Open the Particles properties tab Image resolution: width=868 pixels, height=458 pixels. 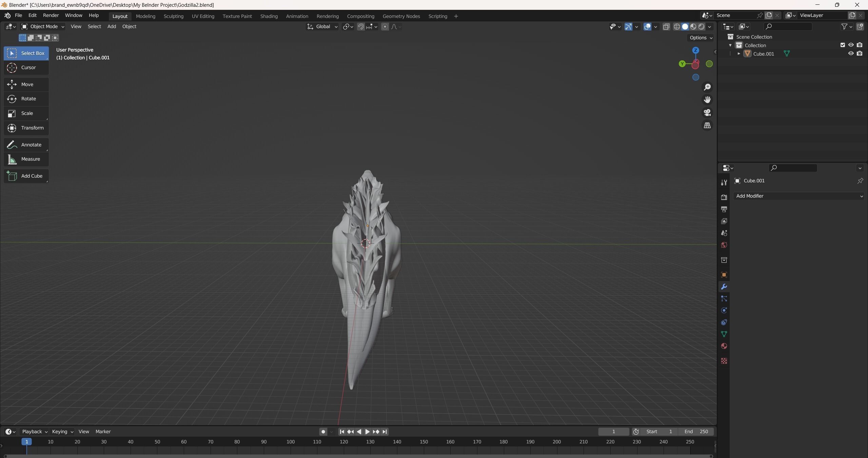[x=724, y=299]
